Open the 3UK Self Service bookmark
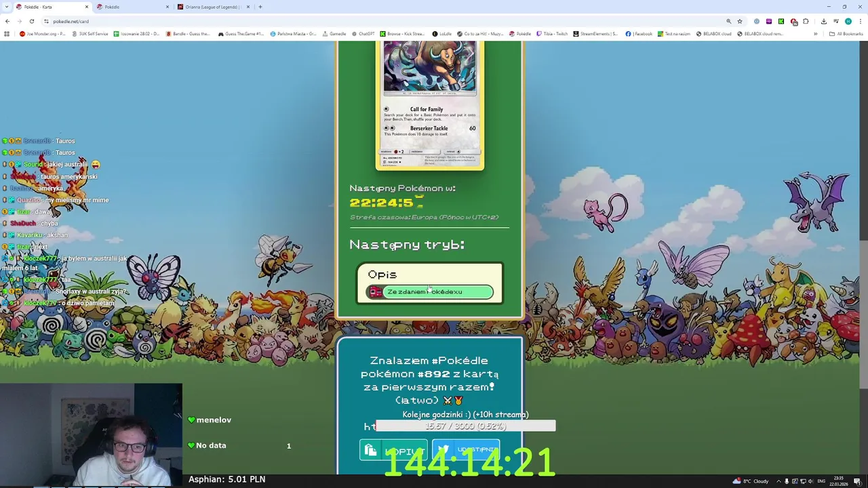This screenshot has width=868, height=488. [89, 34]
